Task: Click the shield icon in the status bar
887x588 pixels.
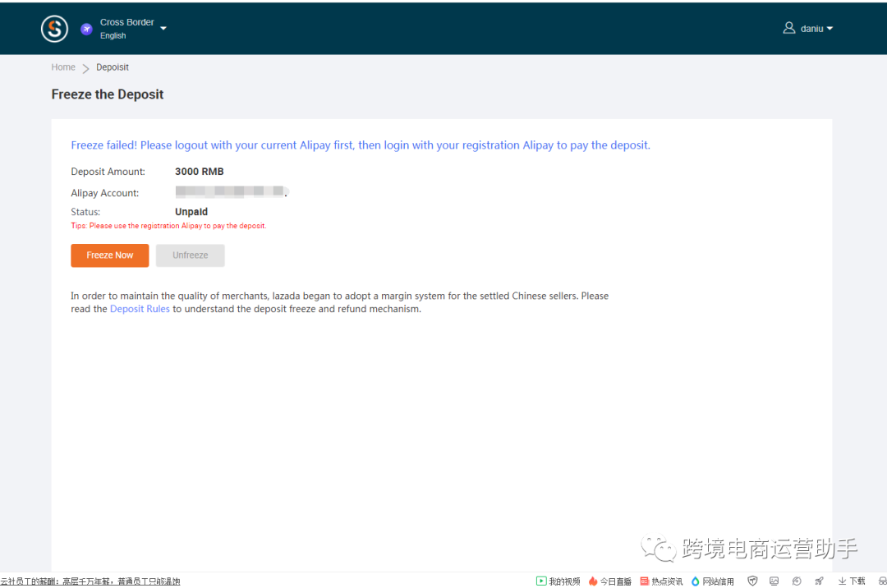Action: click(752, 581)
